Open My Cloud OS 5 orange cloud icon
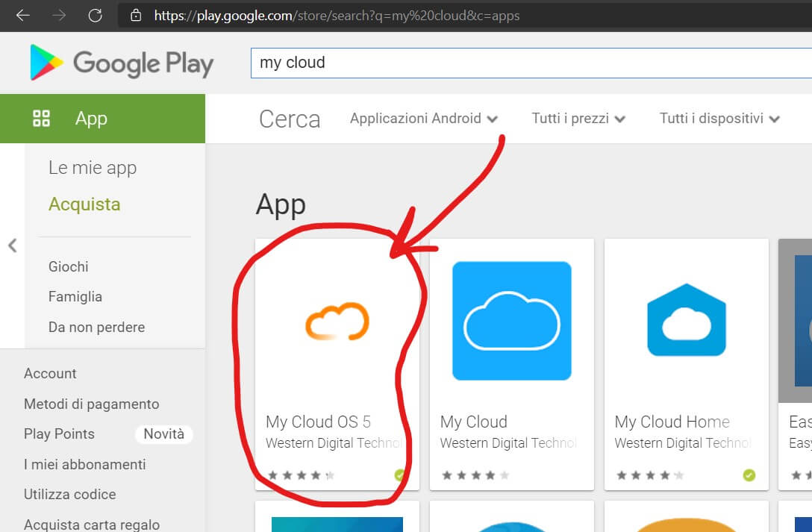This screenshot has width=812, height=532. pyautogui.click(x=337, y=321)
